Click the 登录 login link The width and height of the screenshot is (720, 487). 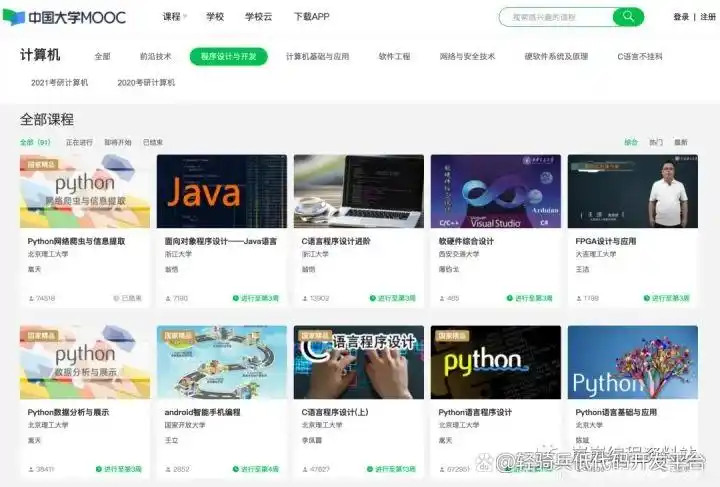(x=681, y=17)
